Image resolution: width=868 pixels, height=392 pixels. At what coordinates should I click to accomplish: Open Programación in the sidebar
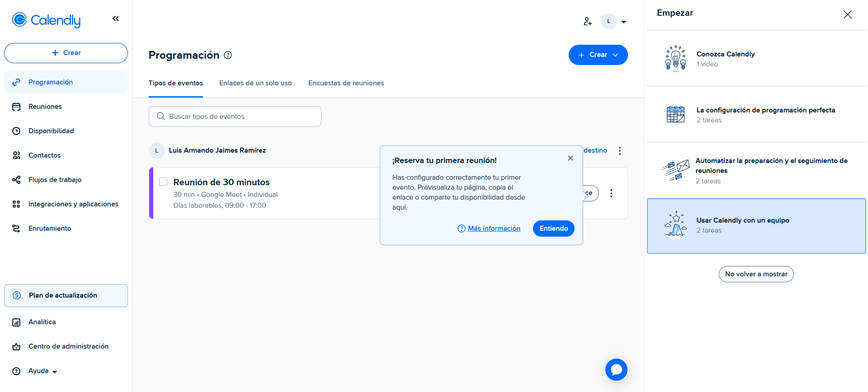click(66, 82)
